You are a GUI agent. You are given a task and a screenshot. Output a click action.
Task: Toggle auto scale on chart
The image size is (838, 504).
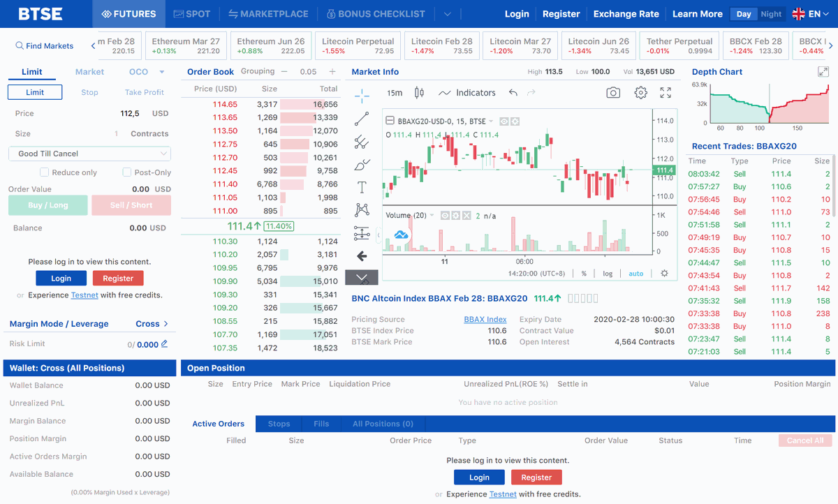[635, 274]
